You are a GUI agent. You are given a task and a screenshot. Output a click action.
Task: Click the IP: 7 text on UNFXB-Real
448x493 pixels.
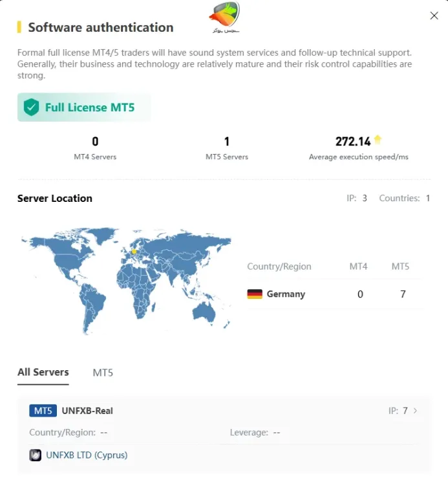[398, 411]
